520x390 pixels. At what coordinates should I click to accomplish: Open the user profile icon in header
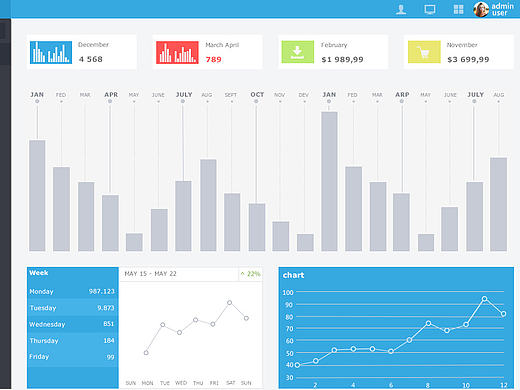pos(401,9)
